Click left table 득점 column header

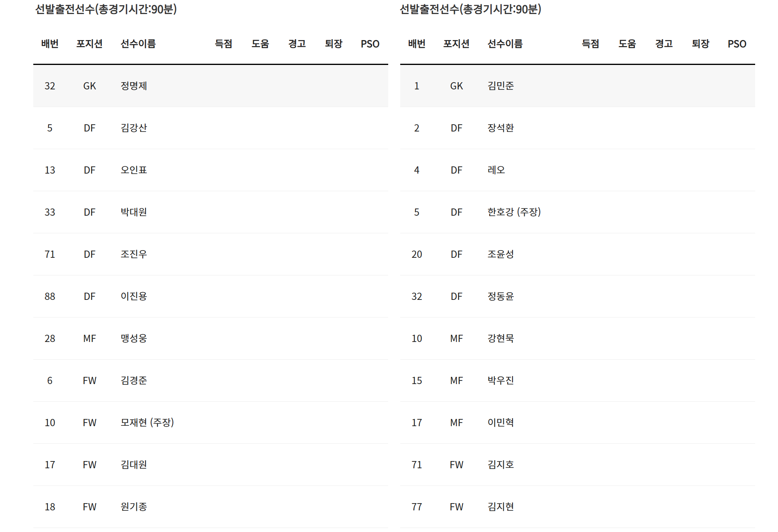tap(223, 44)
